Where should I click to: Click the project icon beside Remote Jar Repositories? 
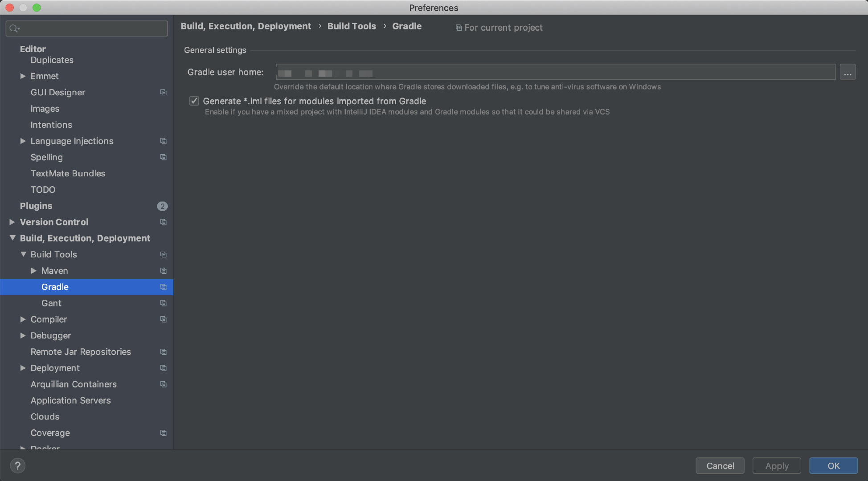164,352
